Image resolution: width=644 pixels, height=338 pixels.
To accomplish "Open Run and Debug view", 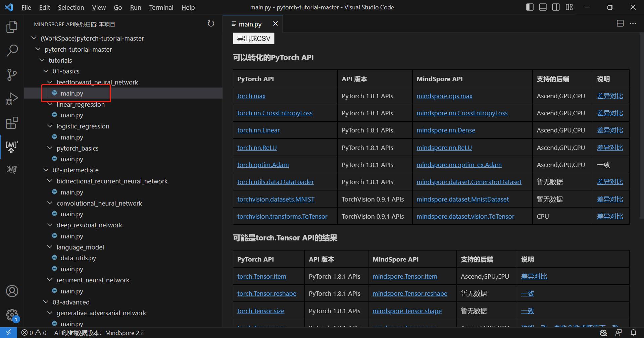I will (x=12, y=99).
